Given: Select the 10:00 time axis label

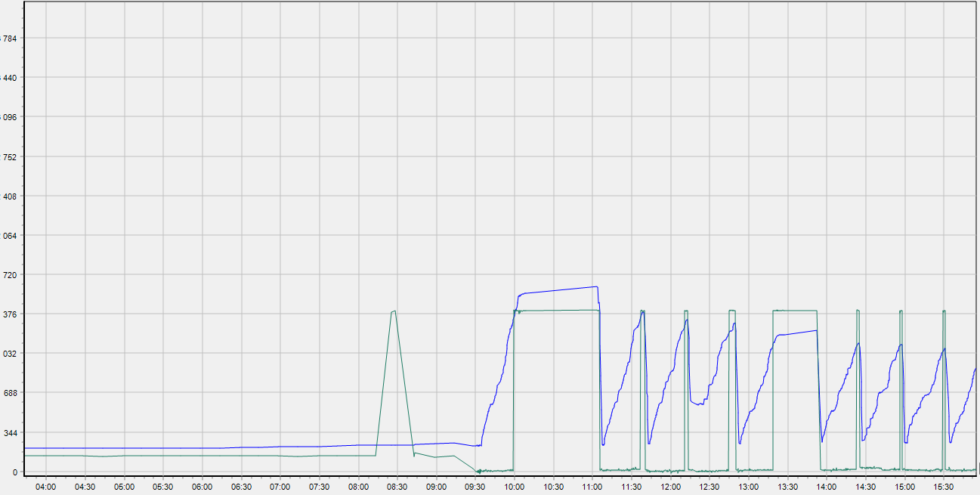Looking at the screenshot, I should click(x=514, y=487).
